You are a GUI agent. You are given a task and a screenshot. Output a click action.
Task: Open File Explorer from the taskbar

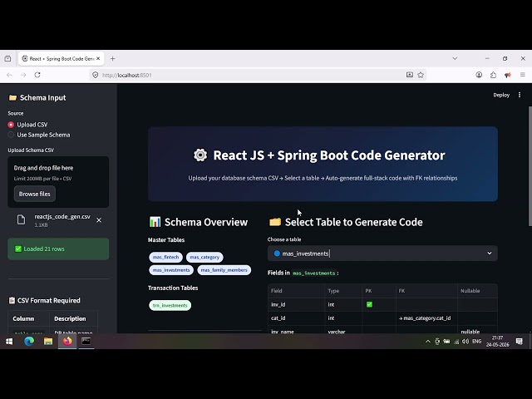(48, 342)
